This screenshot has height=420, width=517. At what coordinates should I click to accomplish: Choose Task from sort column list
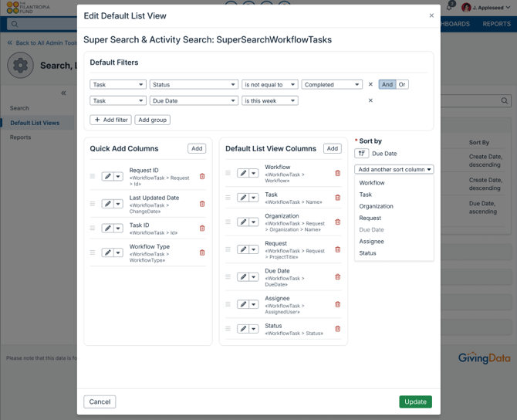tap(365, 195)
